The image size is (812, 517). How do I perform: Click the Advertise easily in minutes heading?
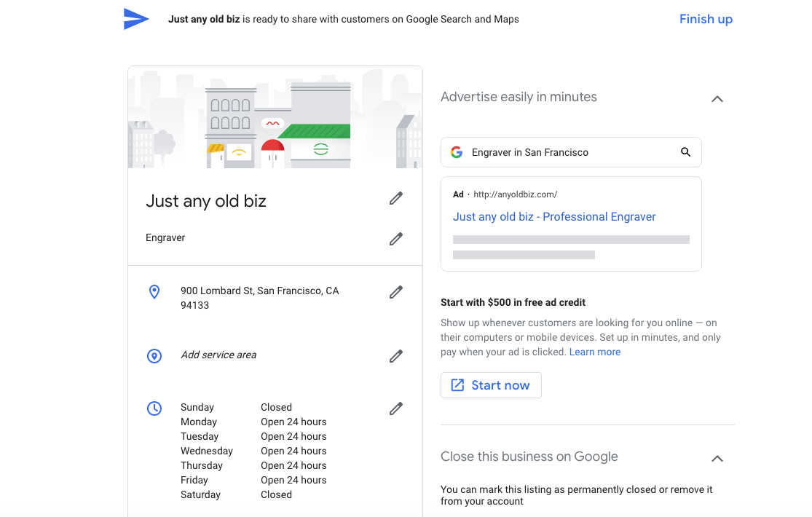pos(519,97)
